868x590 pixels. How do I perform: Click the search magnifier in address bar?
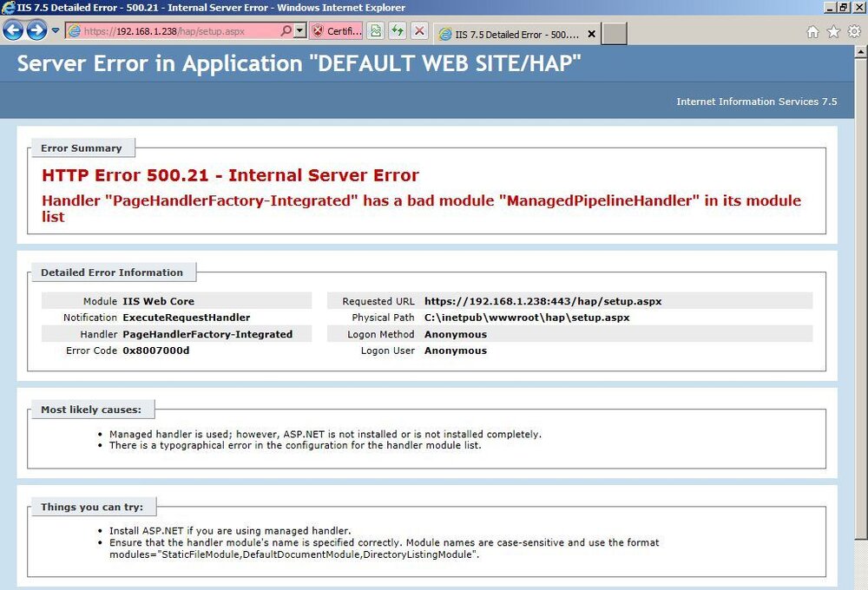pos(286,31)
